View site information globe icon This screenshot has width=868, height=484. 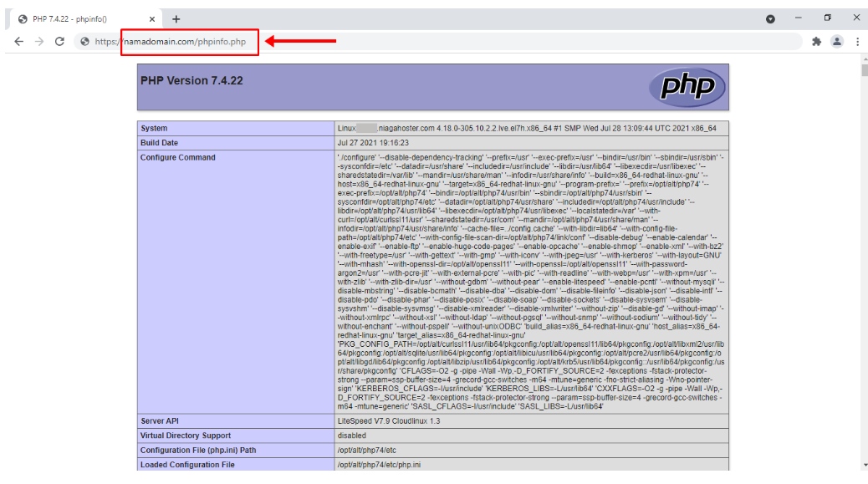pos(84,42)
